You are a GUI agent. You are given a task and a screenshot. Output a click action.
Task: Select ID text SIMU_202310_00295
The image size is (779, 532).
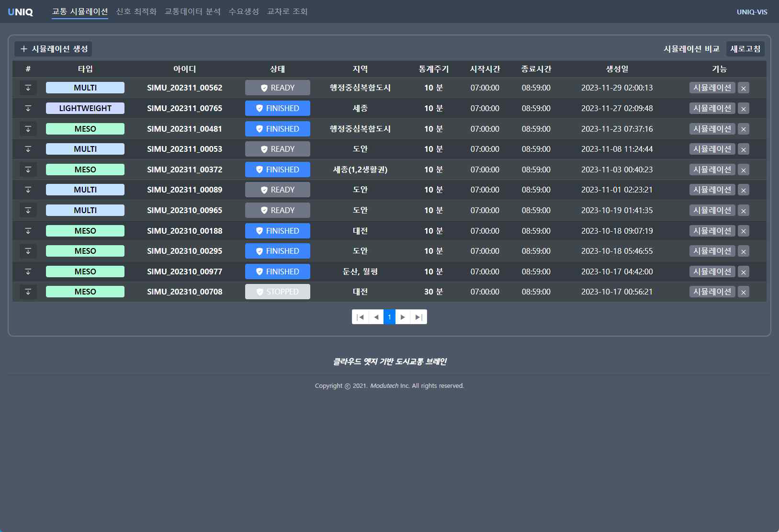click(185, 251)
